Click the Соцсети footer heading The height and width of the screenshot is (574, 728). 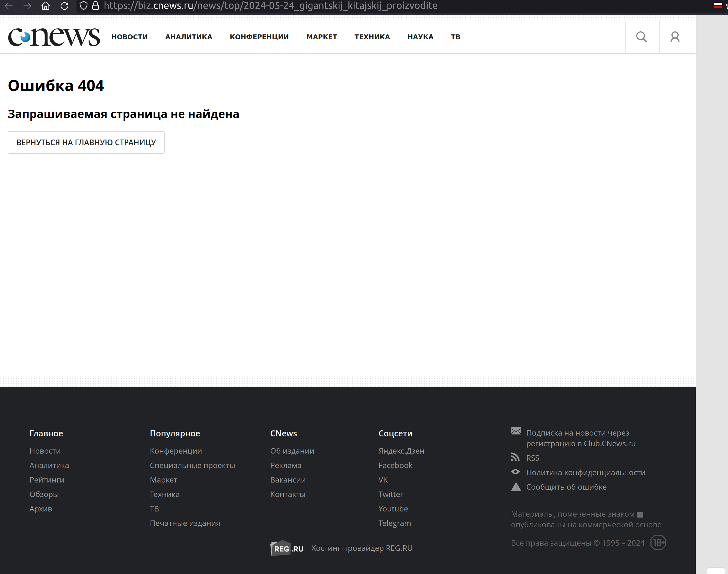click(395, 433)
